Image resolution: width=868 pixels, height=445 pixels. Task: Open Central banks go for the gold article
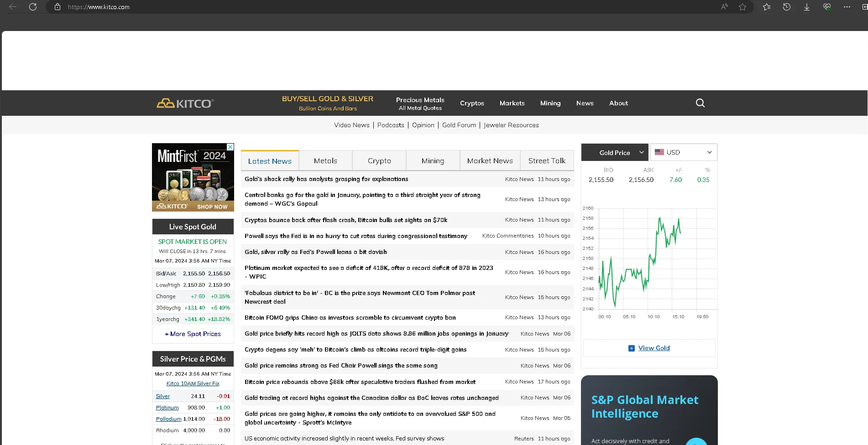coord(362,199)
